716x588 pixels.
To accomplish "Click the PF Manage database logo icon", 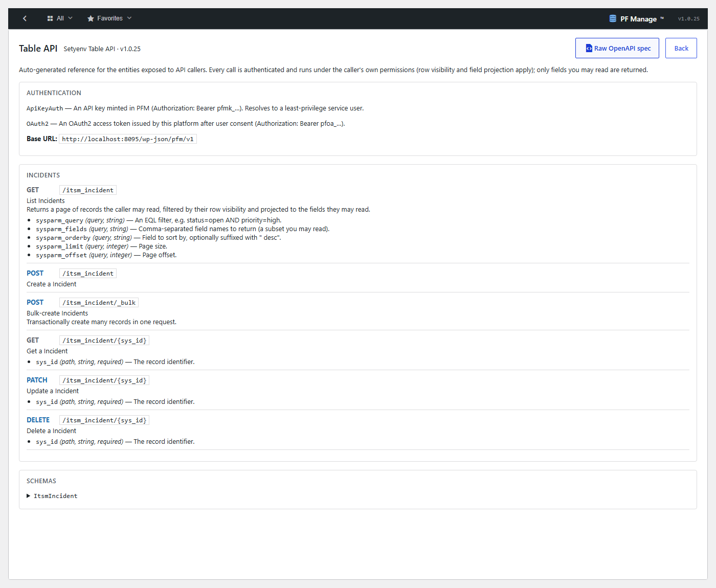I will [x=613, y=18].
